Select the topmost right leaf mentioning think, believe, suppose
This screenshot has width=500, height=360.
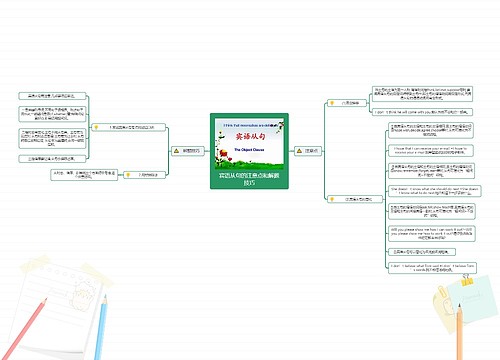click(422, 94)
